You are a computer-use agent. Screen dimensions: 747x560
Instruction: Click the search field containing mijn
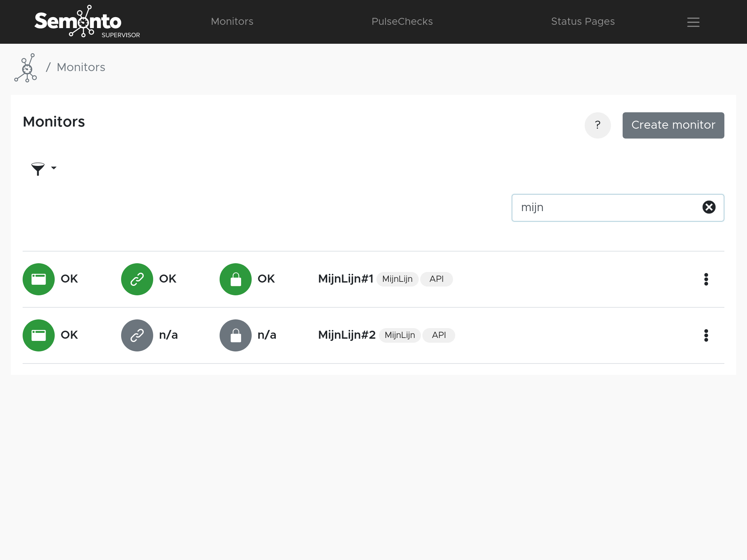point(605,208)
